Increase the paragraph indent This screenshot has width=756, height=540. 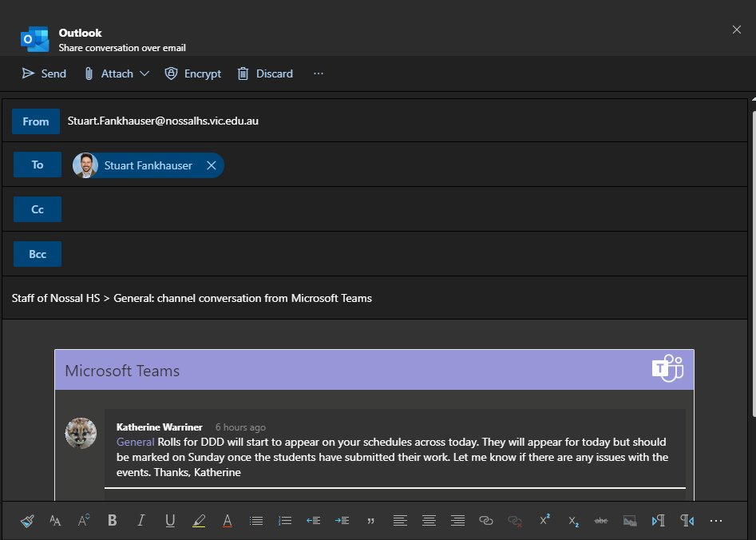pos(342,520)
